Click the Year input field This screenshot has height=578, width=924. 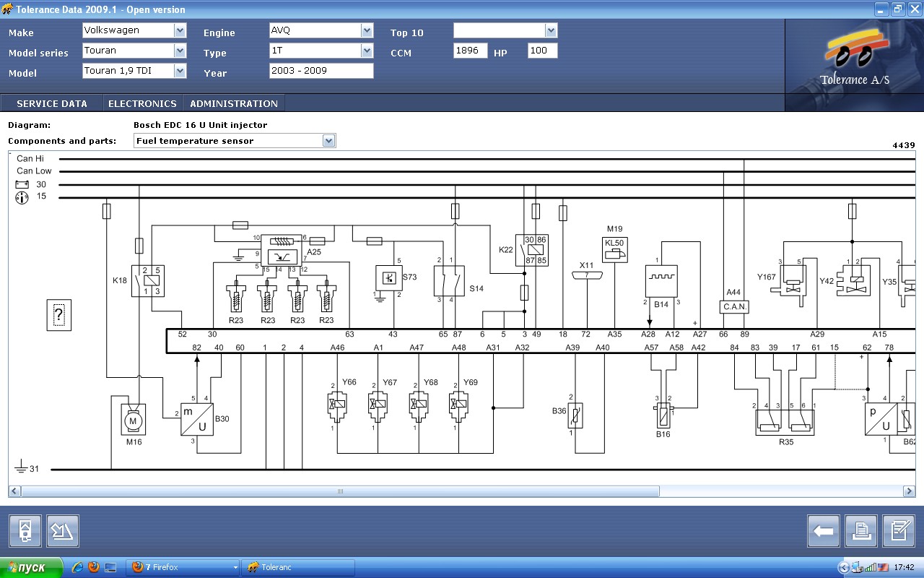click(321, 71)
